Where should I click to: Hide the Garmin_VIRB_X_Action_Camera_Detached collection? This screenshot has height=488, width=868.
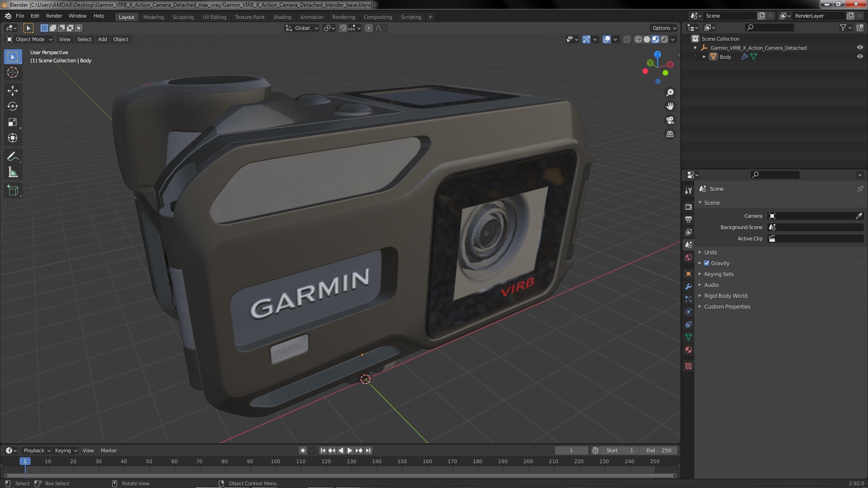[860, 47]
